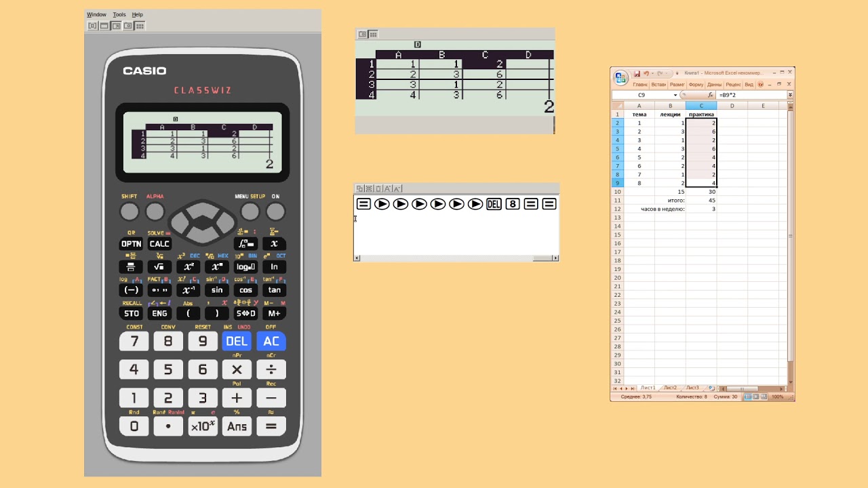Screen dimensions: 868x488
Task: Click the calculator square root key
Action: (x=159, y=267)
